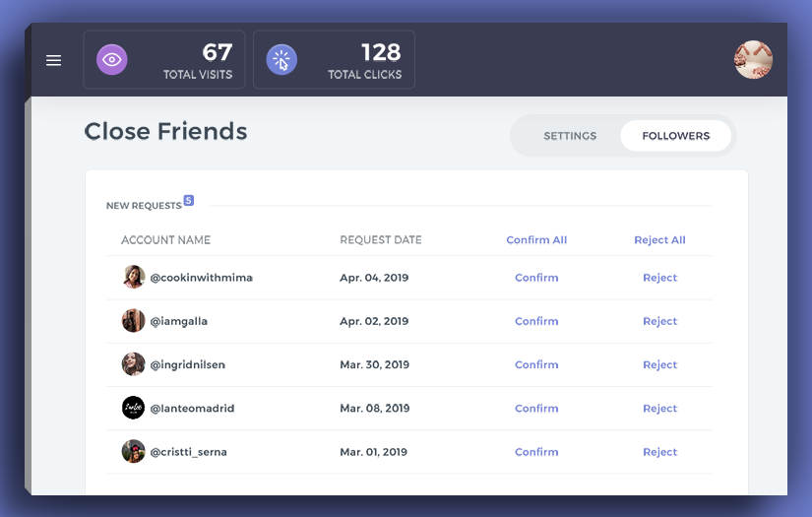The image size is (812, 517).
Task: Click the Mar. 08, 2019 date
Action: 374,409
